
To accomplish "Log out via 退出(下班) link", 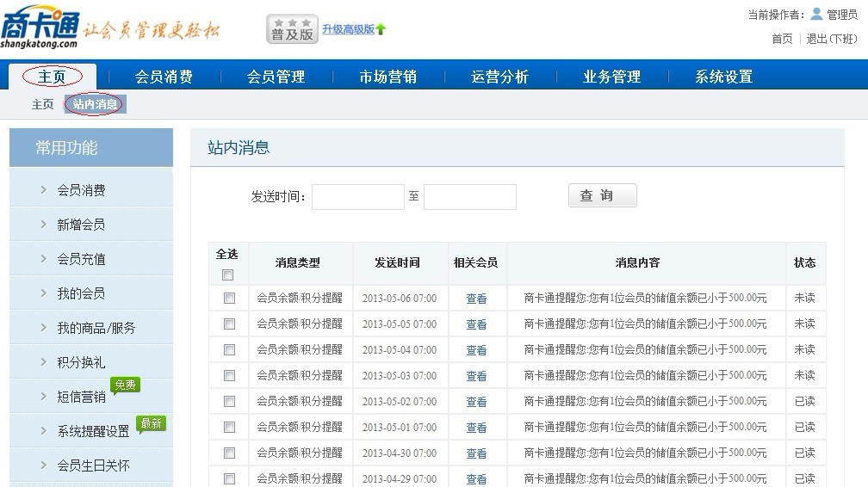I will click(831, 39).
